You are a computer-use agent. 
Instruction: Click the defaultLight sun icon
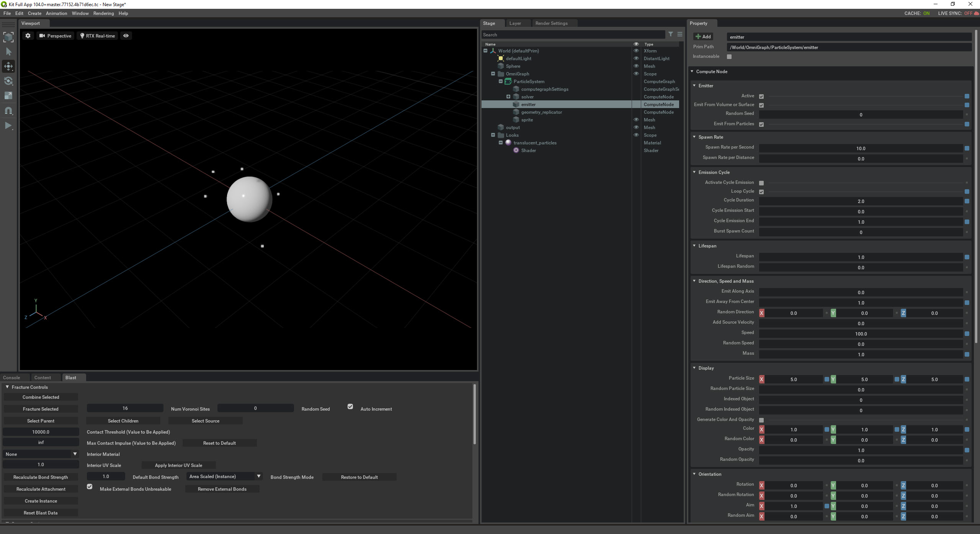tap(501, 59)
